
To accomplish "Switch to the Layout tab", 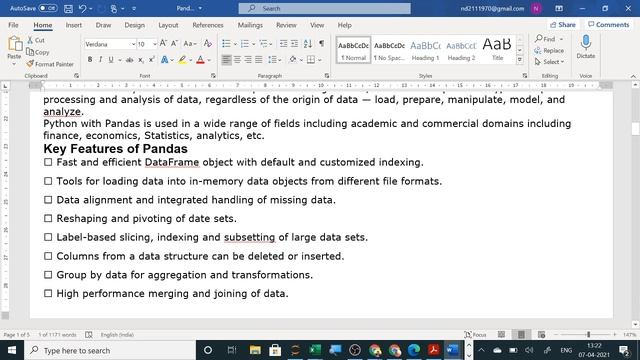I will tap(168, 25).
